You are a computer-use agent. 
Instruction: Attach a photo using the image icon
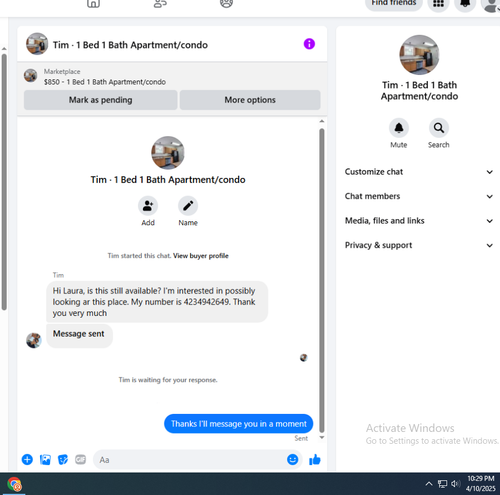tap(45, 460)
